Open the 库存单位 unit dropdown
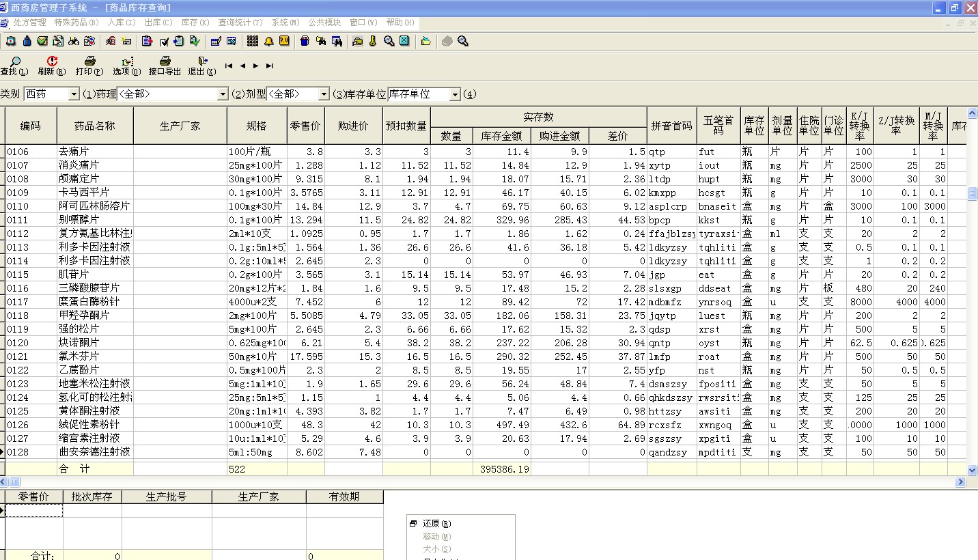Screen dimensions: 978x560 click(455, 94)
